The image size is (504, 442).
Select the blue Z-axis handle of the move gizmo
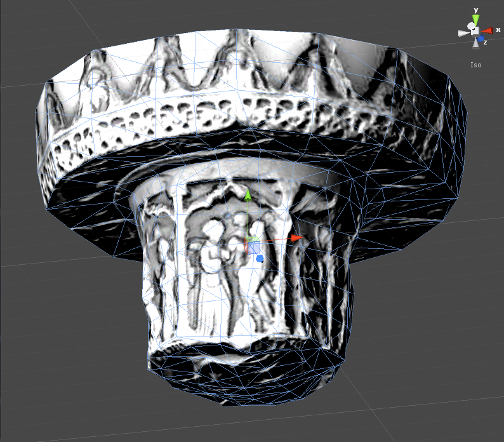[x=260, y=258]
